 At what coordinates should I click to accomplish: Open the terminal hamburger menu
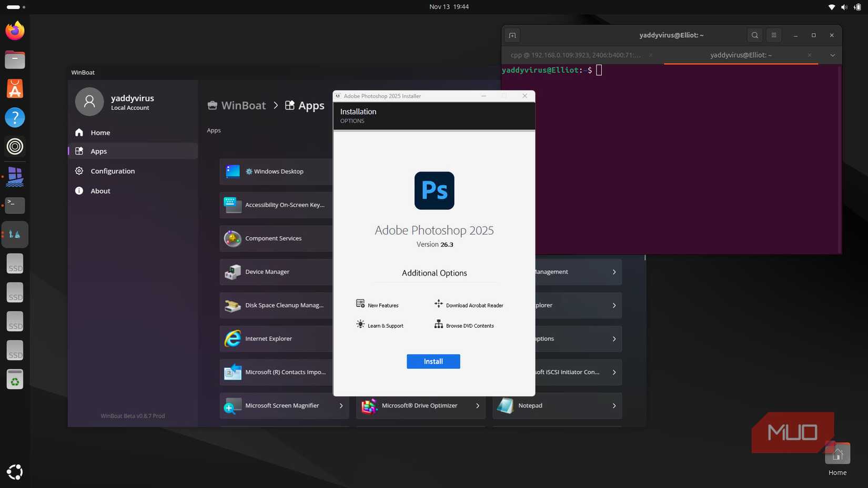[x=773, y=35]
